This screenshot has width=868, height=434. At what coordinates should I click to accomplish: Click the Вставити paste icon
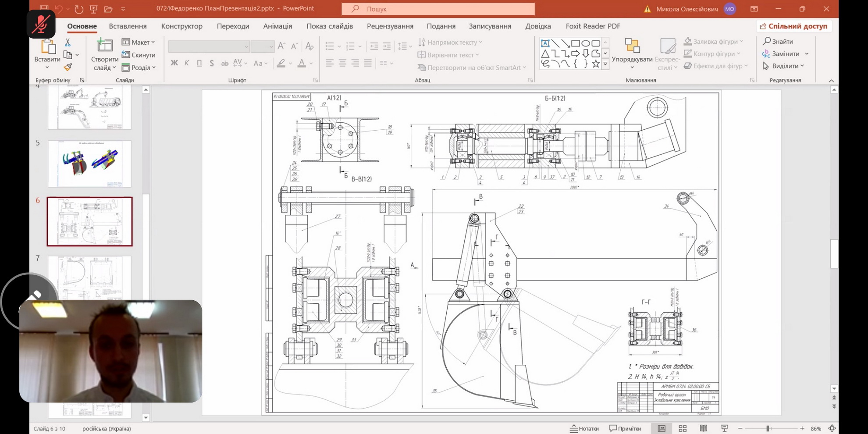point(47,47)
